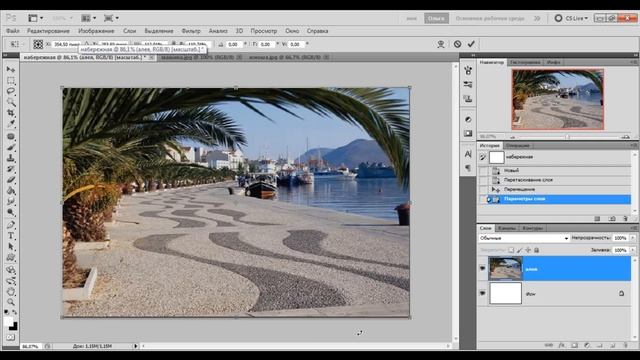Open the Paragraph panel icon
Image resolution: width=640 pixels, height=360 pixels.
pos(468,168)
